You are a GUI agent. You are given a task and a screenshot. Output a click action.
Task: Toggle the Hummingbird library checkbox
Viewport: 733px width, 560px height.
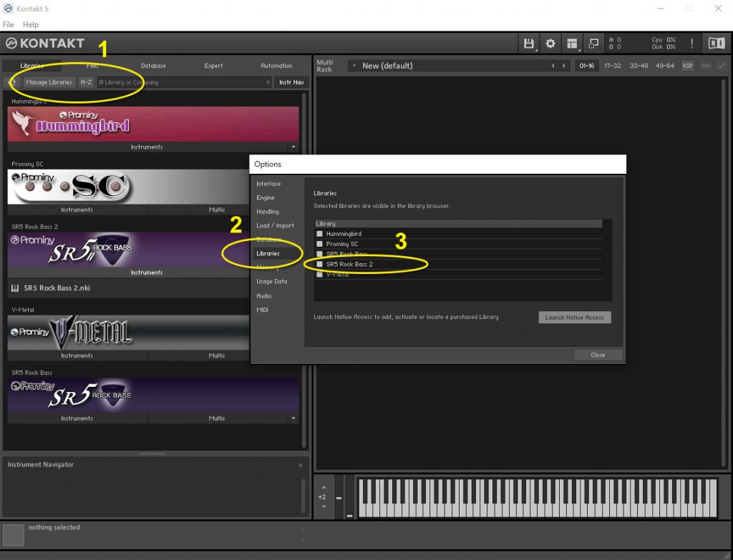(x=320, y=234)
